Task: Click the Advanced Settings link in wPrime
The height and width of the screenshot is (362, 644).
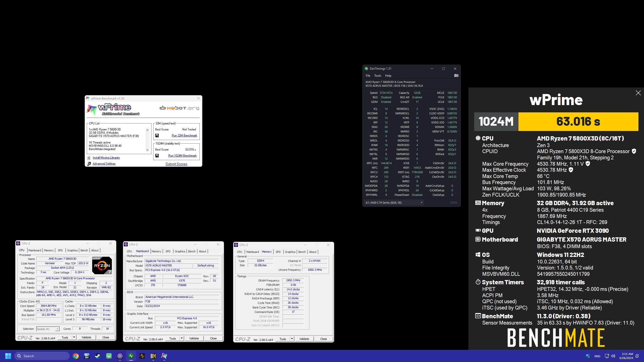Action: pyautogui.click(x=104, y=164)
